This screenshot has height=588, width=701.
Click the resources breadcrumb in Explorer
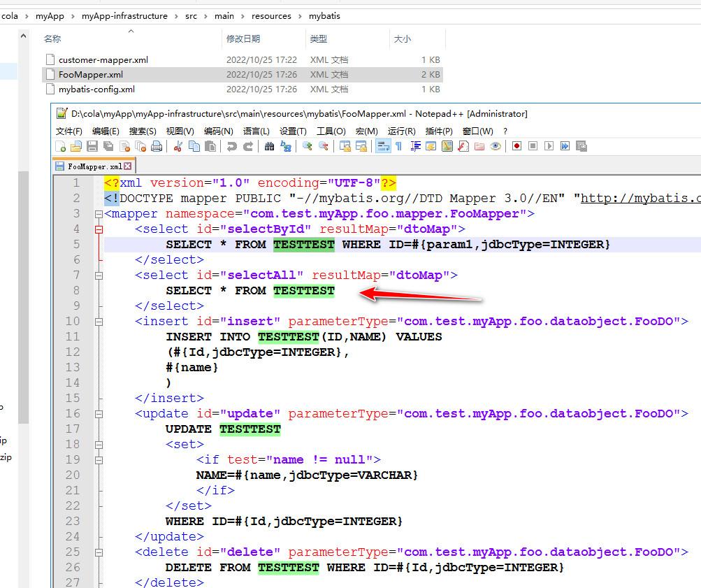click(x=271, y=16)
